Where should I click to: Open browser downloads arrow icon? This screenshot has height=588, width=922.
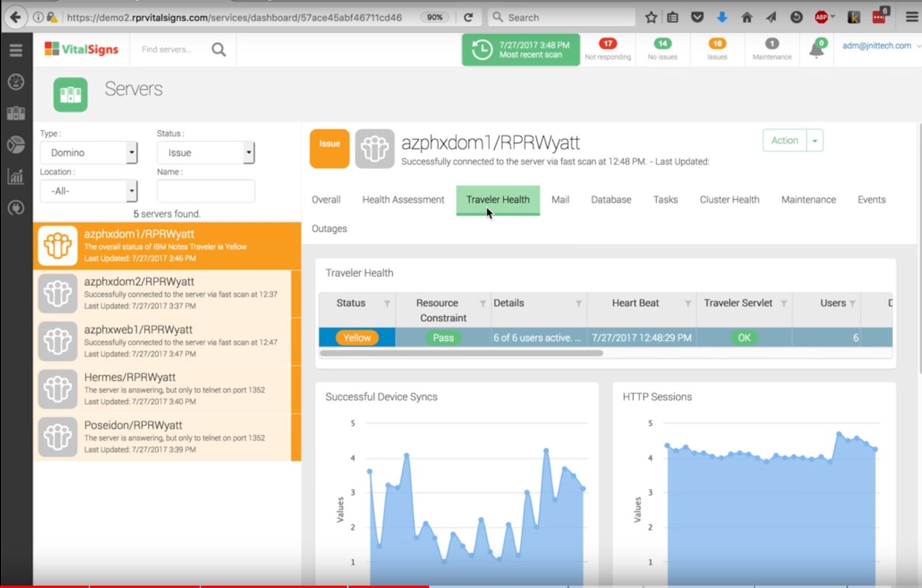(x=722, y=17)
